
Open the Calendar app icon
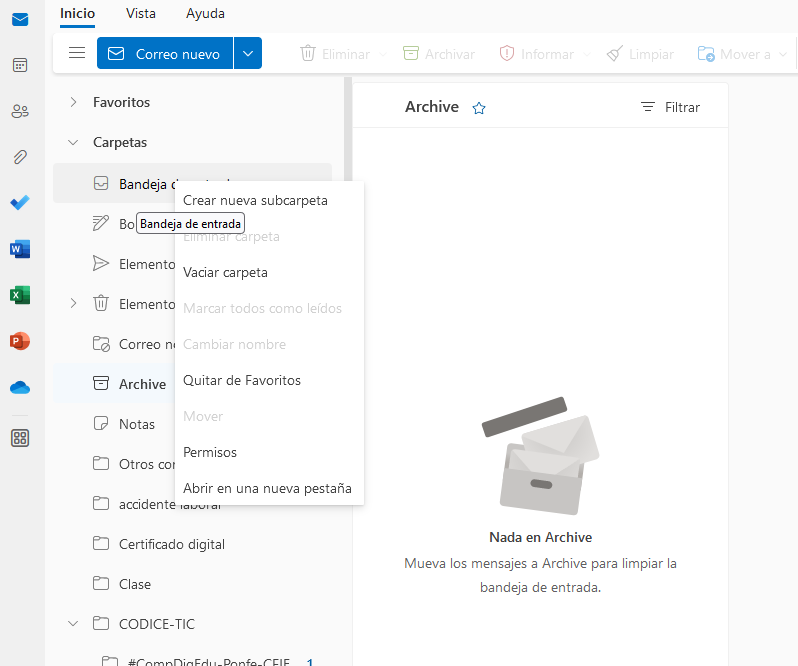(20, 65)
